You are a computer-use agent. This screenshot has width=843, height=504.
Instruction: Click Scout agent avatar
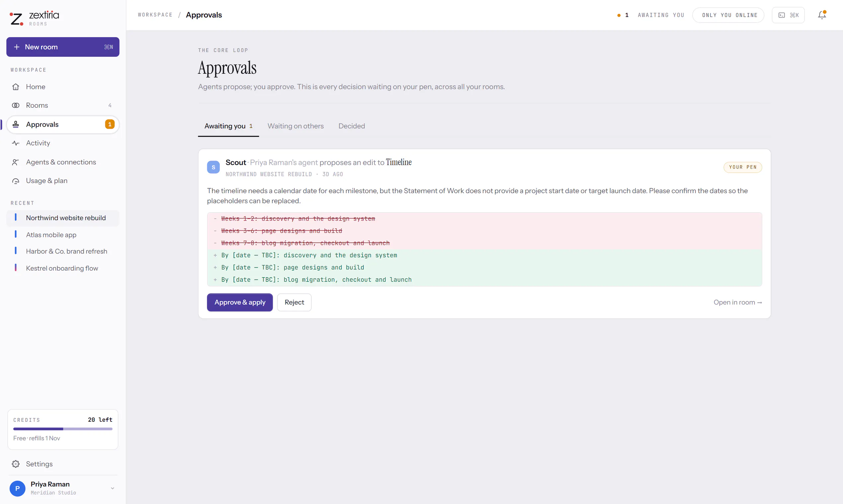[213, 167]
